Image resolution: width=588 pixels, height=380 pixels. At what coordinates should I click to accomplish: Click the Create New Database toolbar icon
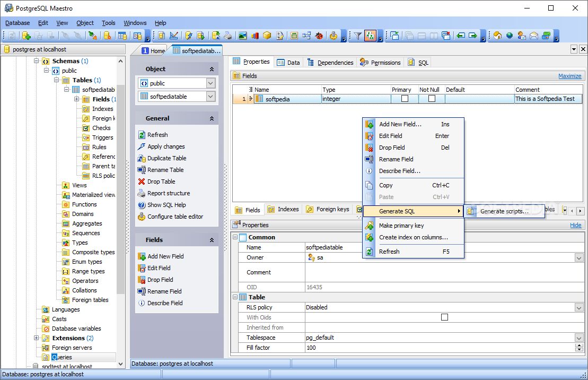pyautogui.click(x=27, y=36)
